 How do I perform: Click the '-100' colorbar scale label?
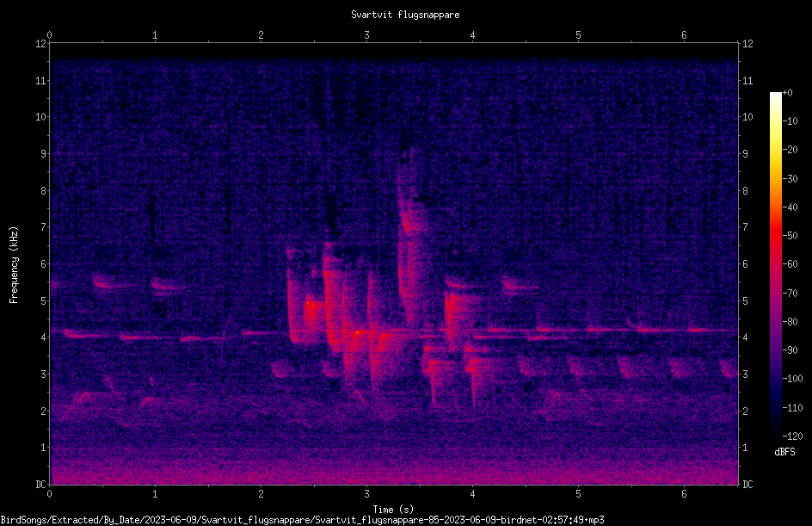tap(793, 379)
